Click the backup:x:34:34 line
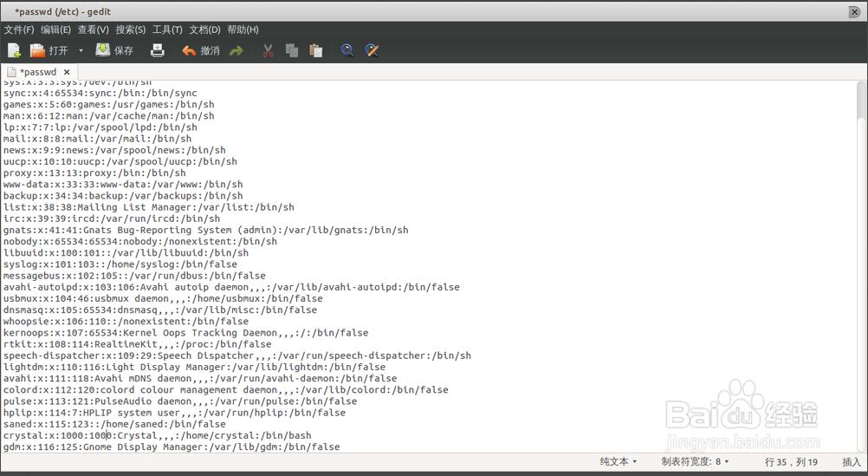The width and height of the screenshot is (868, 476). click(x=123, y=196)
